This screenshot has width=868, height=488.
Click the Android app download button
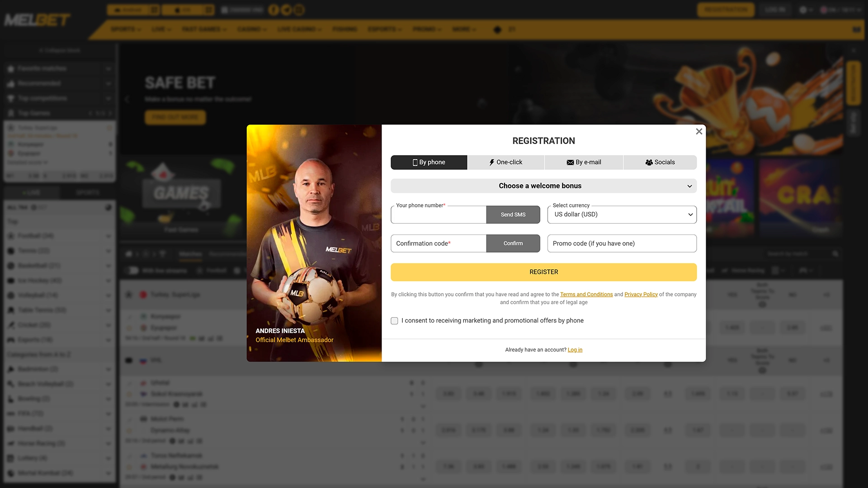(129, 9)
